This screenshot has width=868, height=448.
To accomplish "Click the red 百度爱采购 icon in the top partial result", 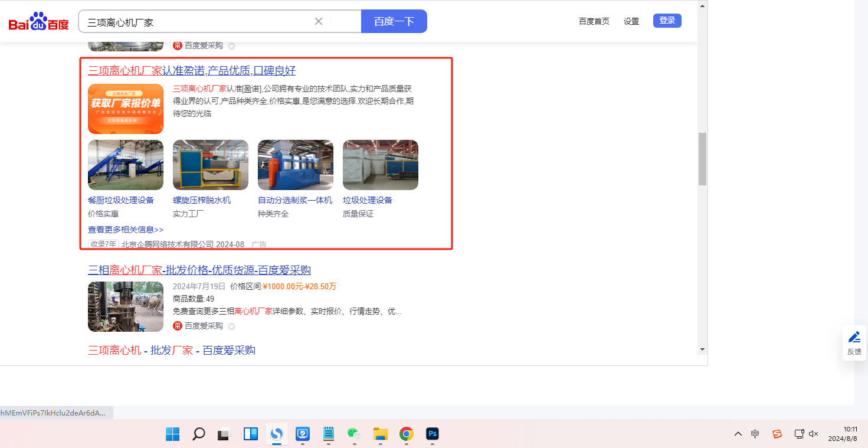I will click(178, 45).
